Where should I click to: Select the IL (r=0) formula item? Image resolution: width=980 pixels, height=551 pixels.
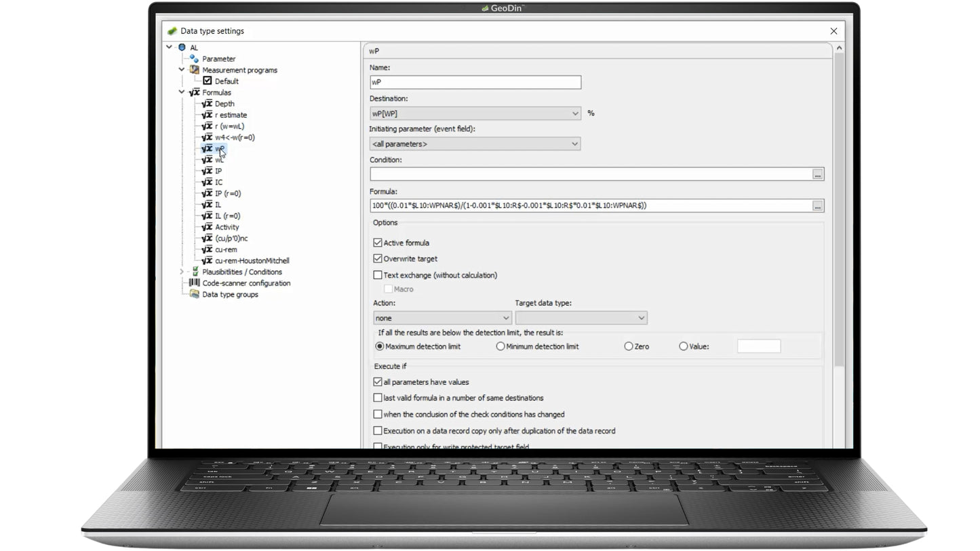227,216
